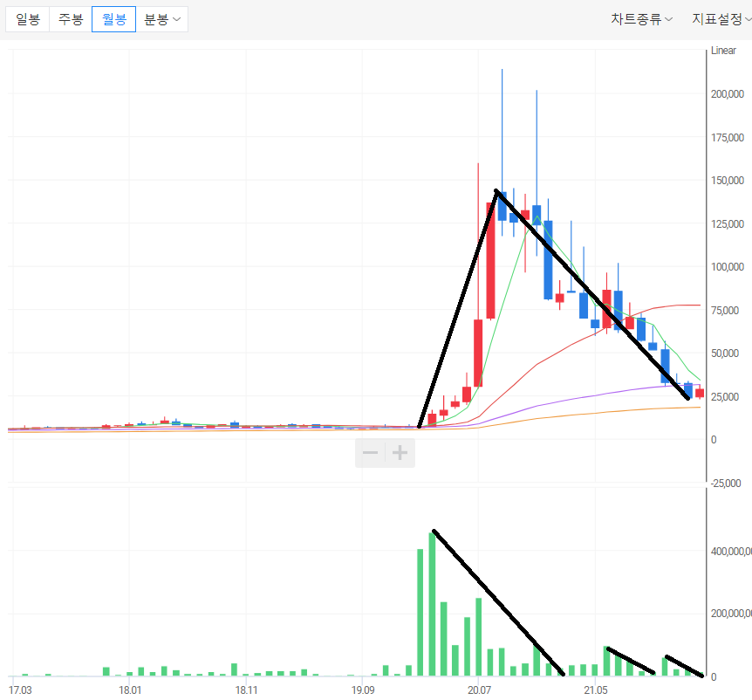
Task: Zoom out with the minus icon
Action: point(370,452)
